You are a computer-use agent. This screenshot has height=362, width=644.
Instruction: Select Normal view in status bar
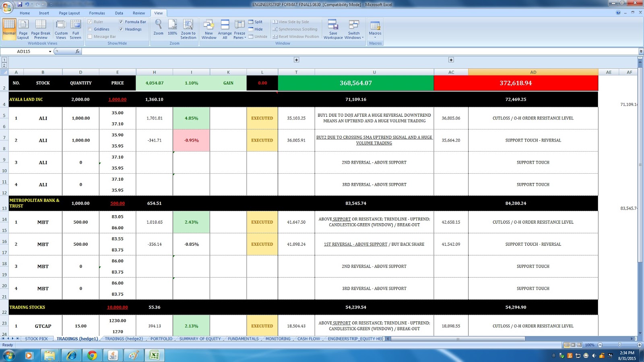pyautogui.click(x=567, y=345)
